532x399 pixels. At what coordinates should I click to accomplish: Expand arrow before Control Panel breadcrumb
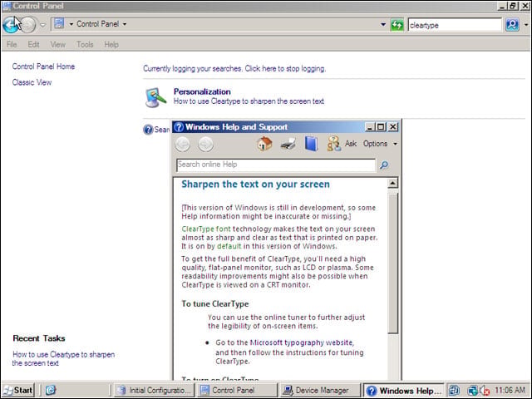pos(71,24)
